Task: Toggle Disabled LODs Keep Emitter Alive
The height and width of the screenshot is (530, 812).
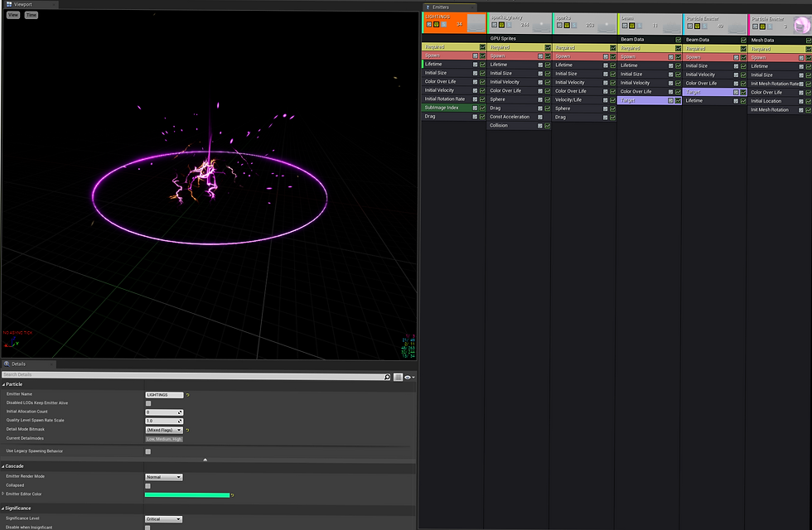Action: click(x=147, y=403)
